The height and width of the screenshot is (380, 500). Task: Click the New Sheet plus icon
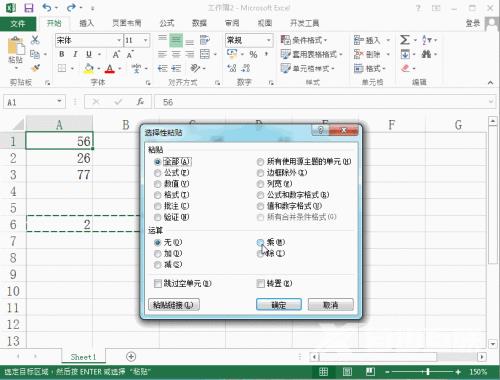click(131, 357)
